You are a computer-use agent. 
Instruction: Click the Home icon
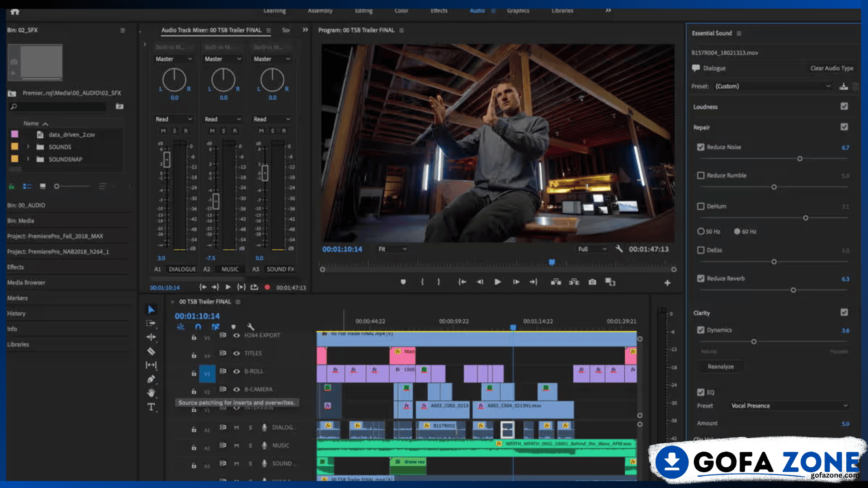(15, 12)
